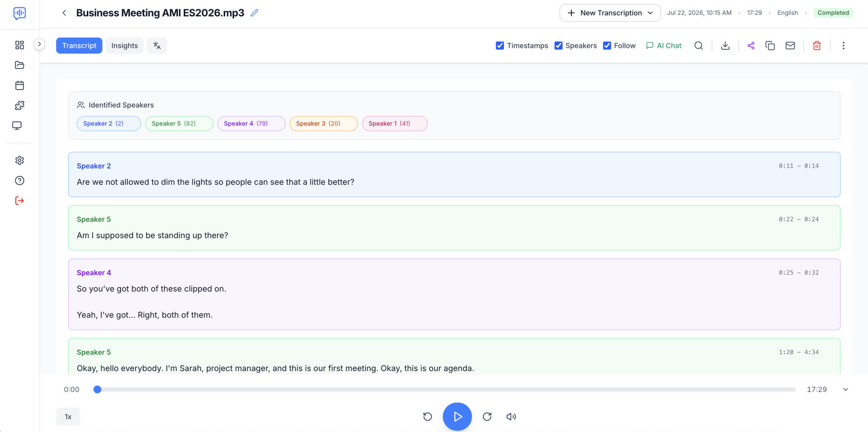Open the dashboard grid icon in sidebar
This screenshot has height=432, width=868.
[19, 45]
